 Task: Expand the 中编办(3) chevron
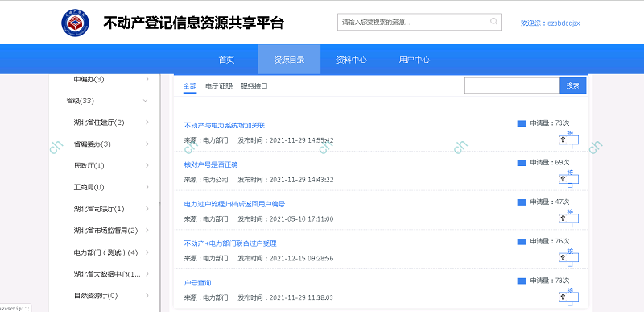click(147, 79)
